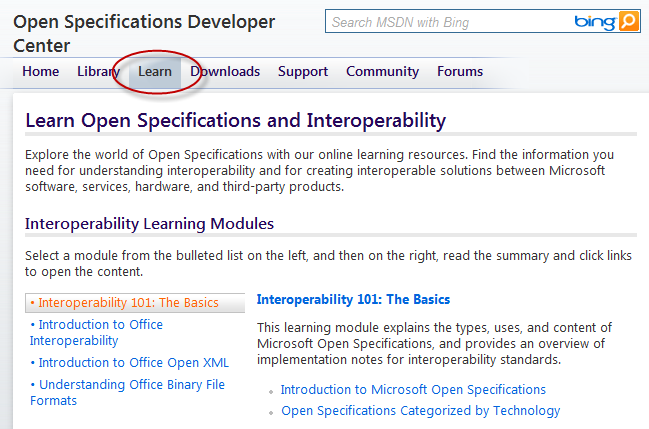This screenshot has width=649, height=429.
Task: Click the Bing logo in search box
Action: click(x=595, y=22)
